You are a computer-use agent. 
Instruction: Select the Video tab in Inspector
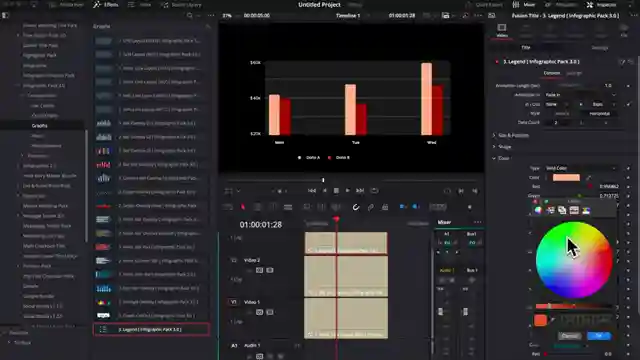click(502, 31)
